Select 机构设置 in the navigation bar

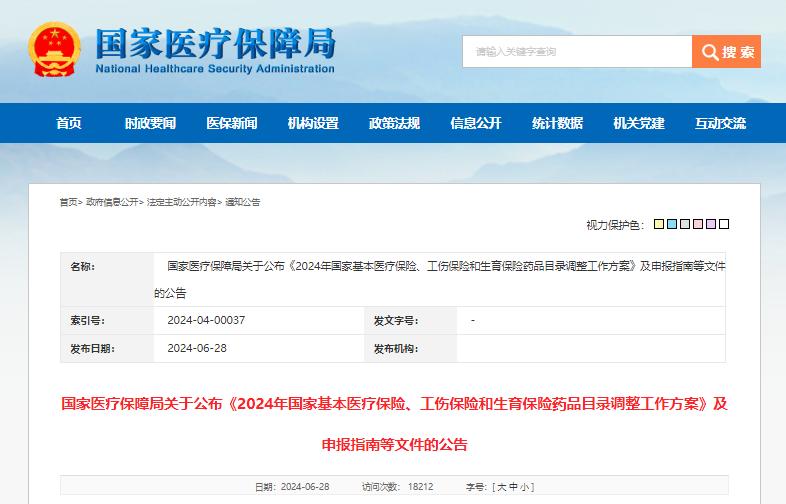click(313, 123)
